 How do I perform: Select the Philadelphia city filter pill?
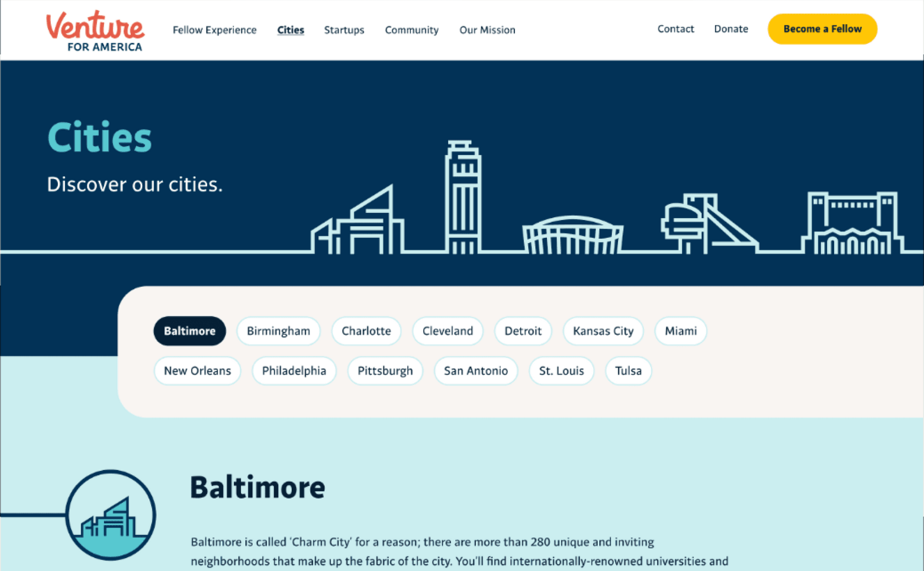294,371
